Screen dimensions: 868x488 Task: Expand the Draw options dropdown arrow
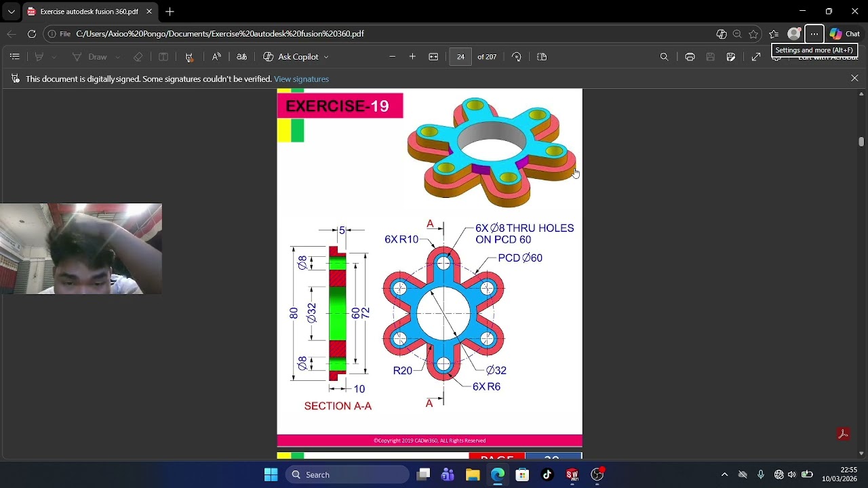pos(117,57)
